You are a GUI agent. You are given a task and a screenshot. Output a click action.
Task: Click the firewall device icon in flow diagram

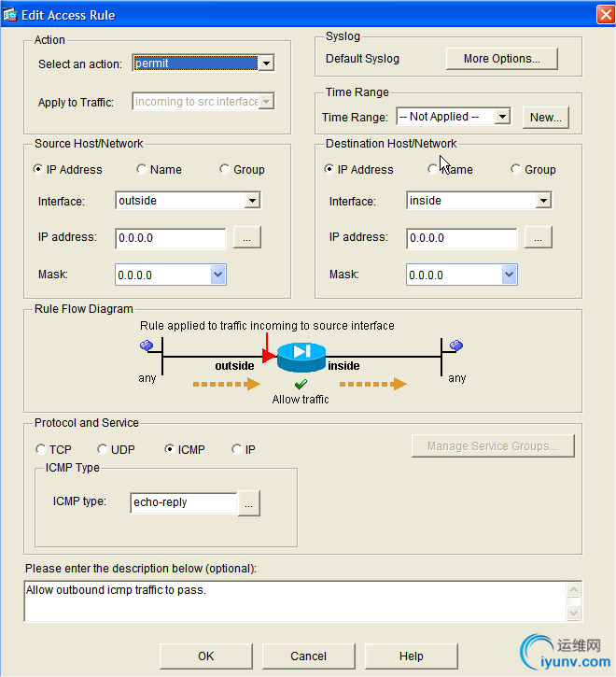tap(301, 357)
